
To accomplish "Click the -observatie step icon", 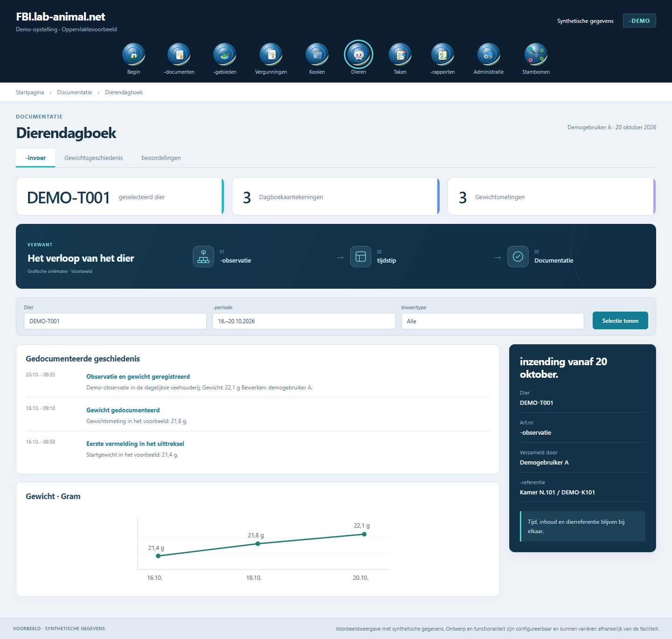I will coord(203,257).
